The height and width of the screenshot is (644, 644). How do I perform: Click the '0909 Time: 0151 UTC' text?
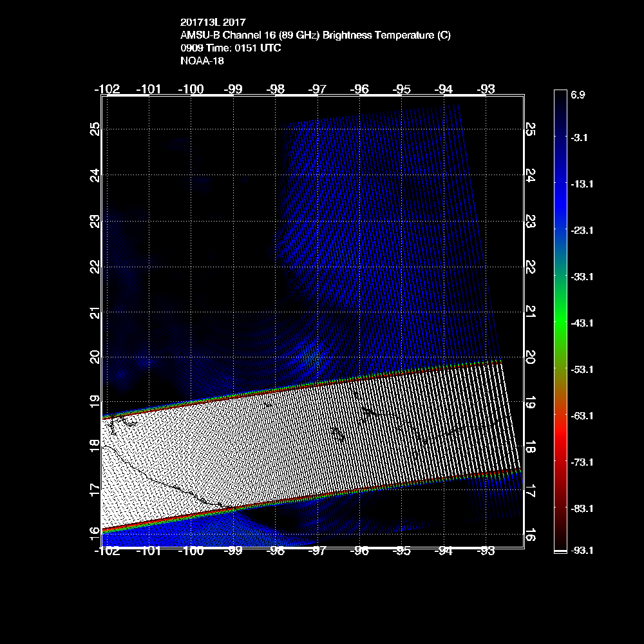click(231, 48)
